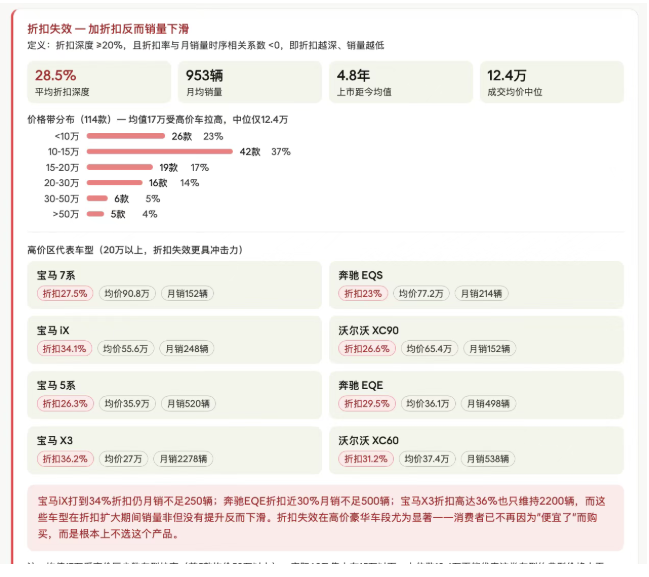Image resolution: width=649 pixels, height=577 pixels.
Task: Click 月销2278辆 tag
Action: (183, 459)
